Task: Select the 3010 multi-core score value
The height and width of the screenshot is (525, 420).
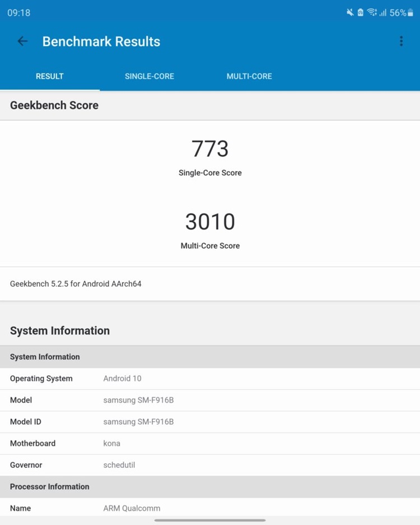Action: 210,222
